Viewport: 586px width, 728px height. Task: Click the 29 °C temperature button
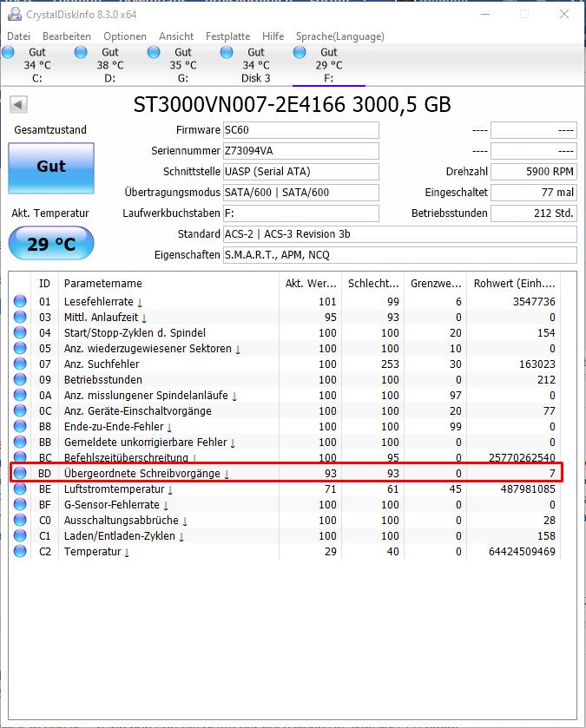coord(51,243)
